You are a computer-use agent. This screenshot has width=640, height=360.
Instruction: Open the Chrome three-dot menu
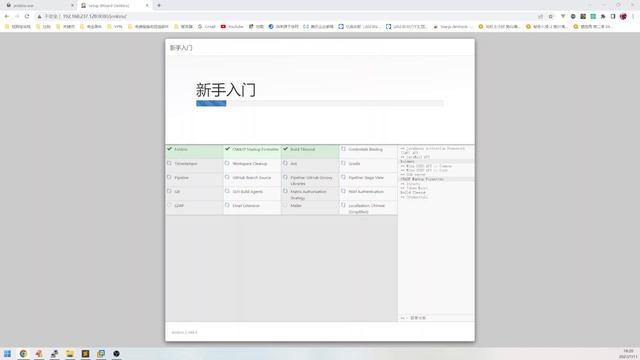click(x=633, y=16)
